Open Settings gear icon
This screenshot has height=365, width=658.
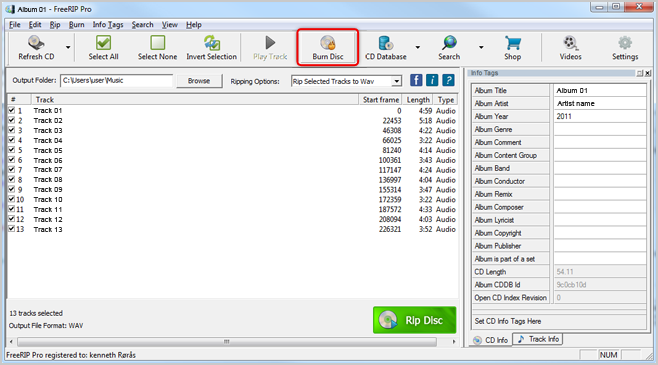click(625, 43)
